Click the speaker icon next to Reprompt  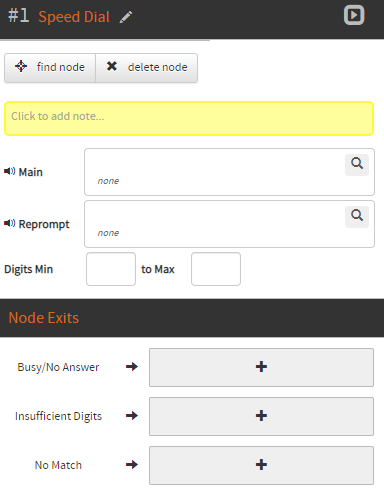(x=9, y=223)
